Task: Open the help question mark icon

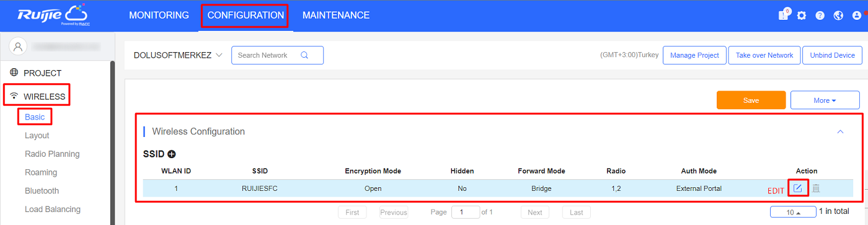Action: 820,15
